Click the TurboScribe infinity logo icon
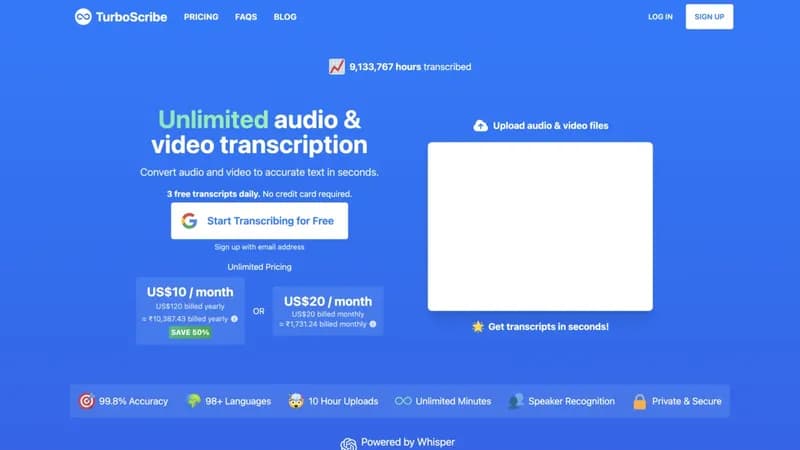The height and width of the screenshot is (450, 800). pos(83,17)
